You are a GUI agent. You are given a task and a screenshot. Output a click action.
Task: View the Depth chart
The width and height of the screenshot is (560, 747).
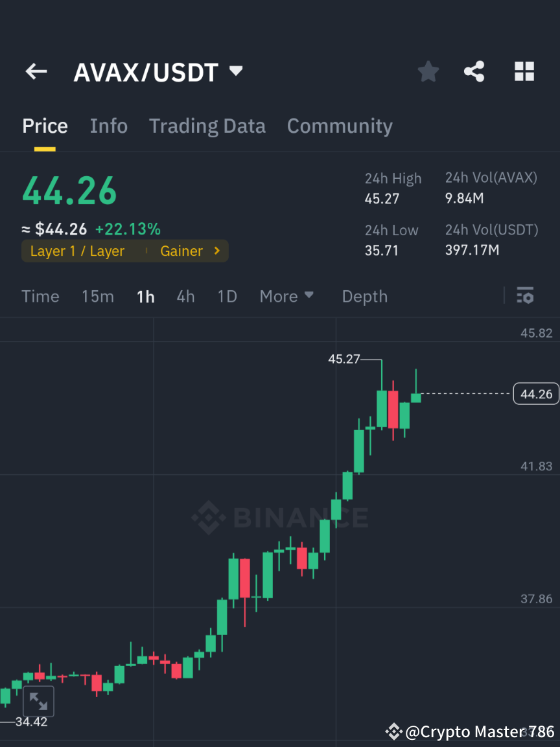364,296
